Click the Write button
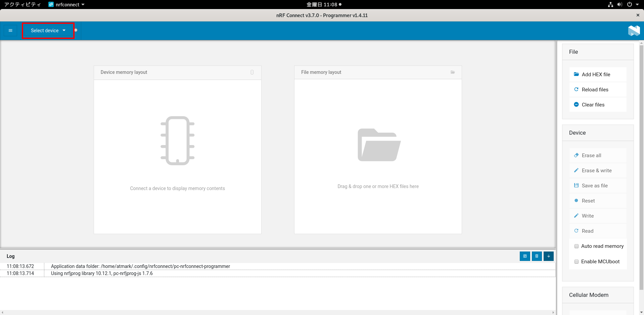 (598, 216)
